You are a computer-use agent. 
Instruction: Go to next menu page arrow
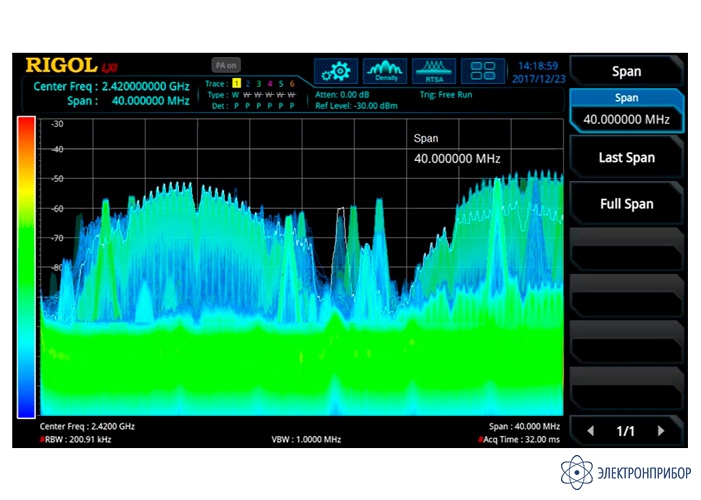tap(660, 431)
